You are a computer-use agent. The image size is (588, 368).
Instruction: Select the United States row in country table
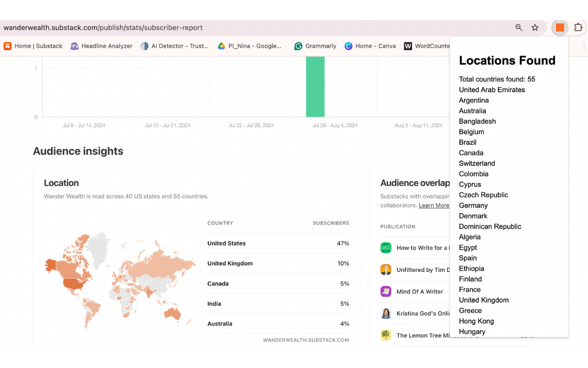click(278, 243)
